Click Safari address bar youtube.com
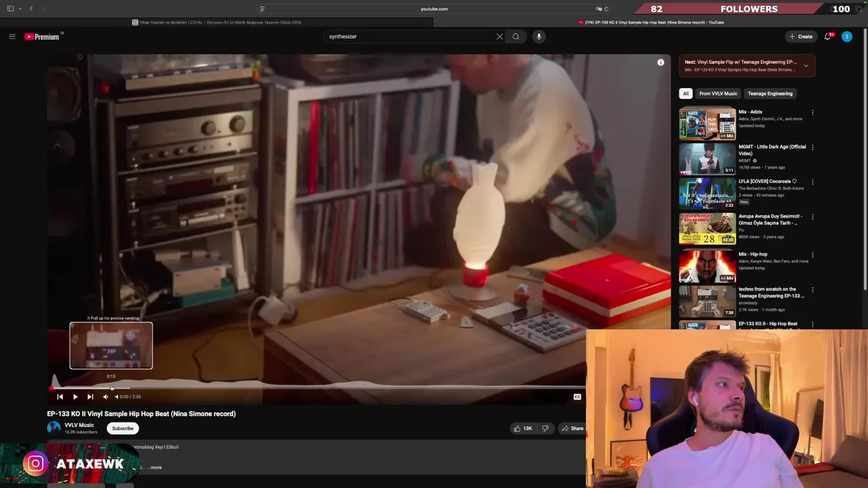This screenshot has width=868, height=488. pyautogui.click(x=434, y=9)
